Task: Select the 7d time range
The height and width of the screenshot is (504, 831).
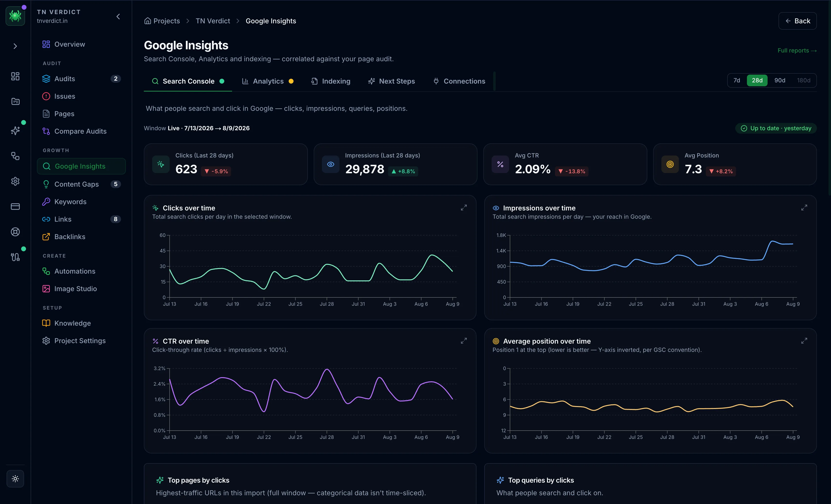Action: (x=737, y=80)
